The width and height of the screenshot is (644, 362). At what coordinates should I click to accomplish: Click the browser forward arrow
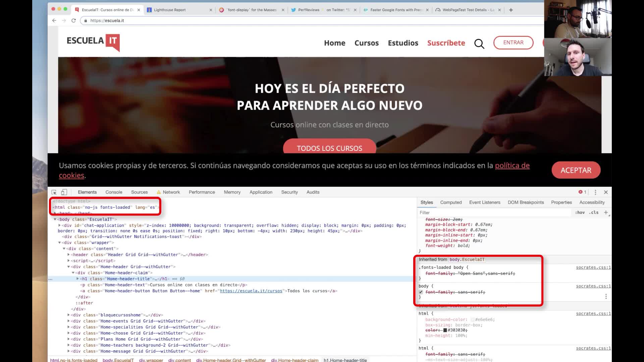(64, 20)
